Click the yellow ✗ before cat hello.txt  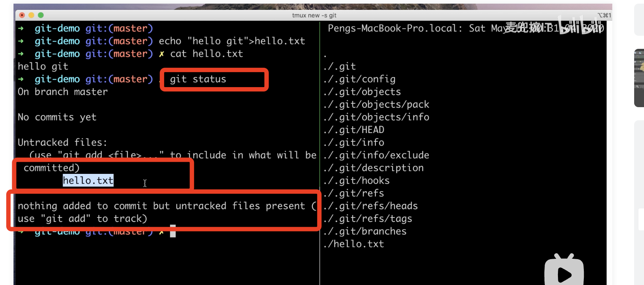(x=162, y=54)
